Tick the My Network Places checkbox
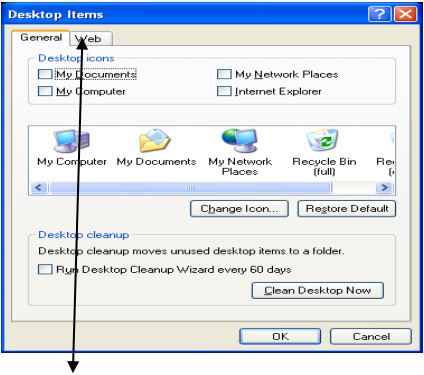Screen dimensions: 424x375 [x=224, y=74]
